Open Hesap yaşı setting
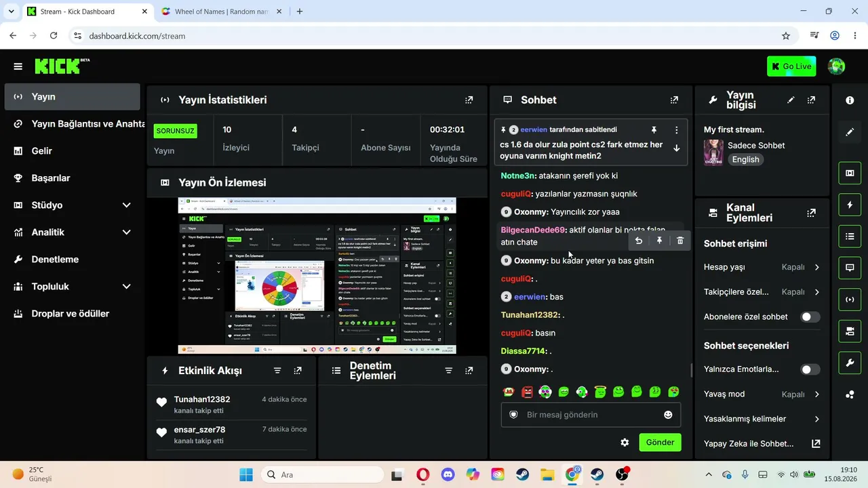The height and width of the screenshot is (488, 868). 762,267
